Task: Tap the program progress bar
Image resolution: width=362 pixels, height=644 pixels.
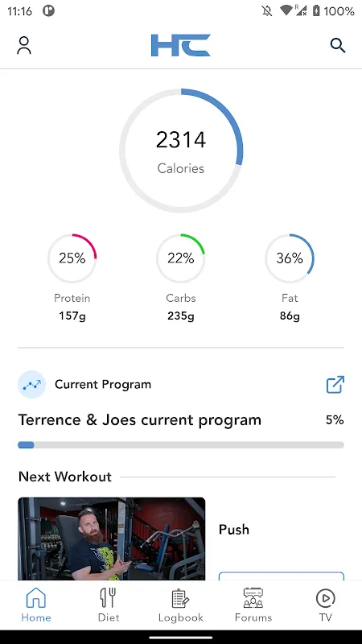Action: tap(181, 445)
